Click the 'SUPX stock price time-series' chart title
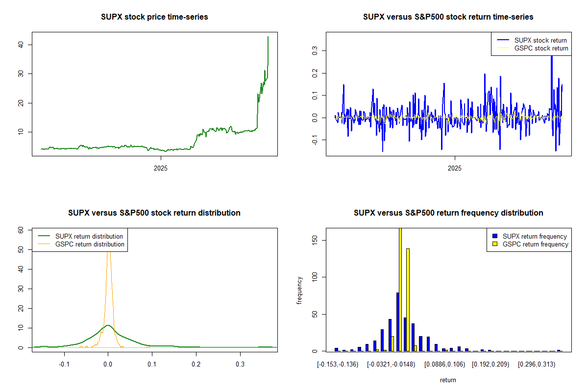Image resolution: width=588 pixels, height=392 pixels. click(154, 17)
